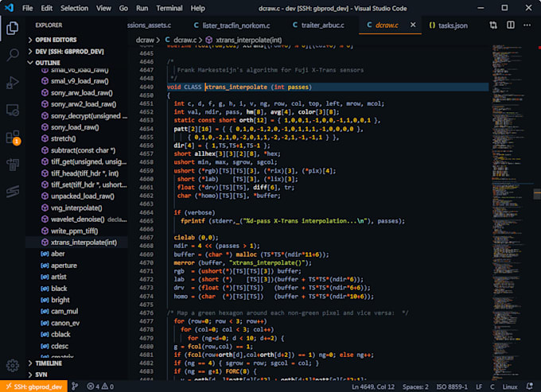541x392 pixels.
Task: Change encoding ISO 8859-1
Action: click(x=452, y=386)
